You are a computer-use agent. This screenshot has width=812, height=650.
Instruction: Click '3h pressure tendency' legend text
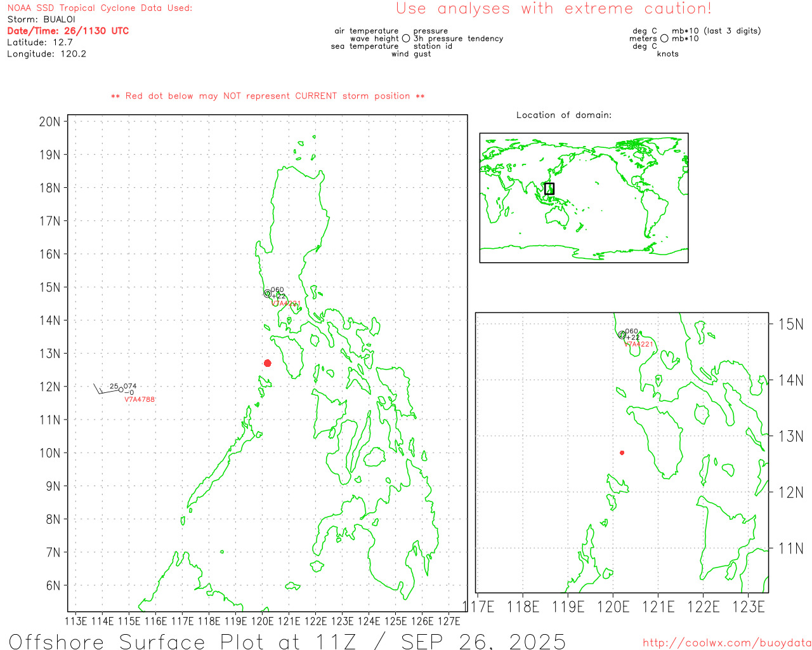click(x=459, y=39)
